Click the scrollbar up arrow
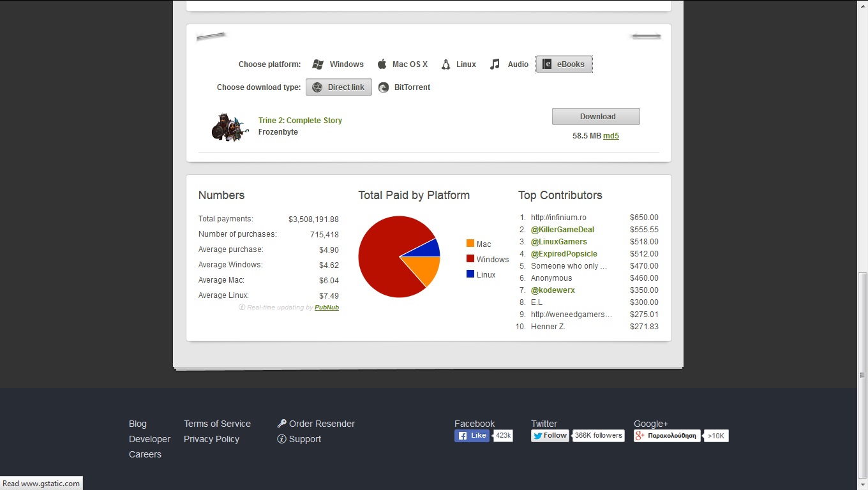This screenshot has width=868, height=490. [862, 5]
